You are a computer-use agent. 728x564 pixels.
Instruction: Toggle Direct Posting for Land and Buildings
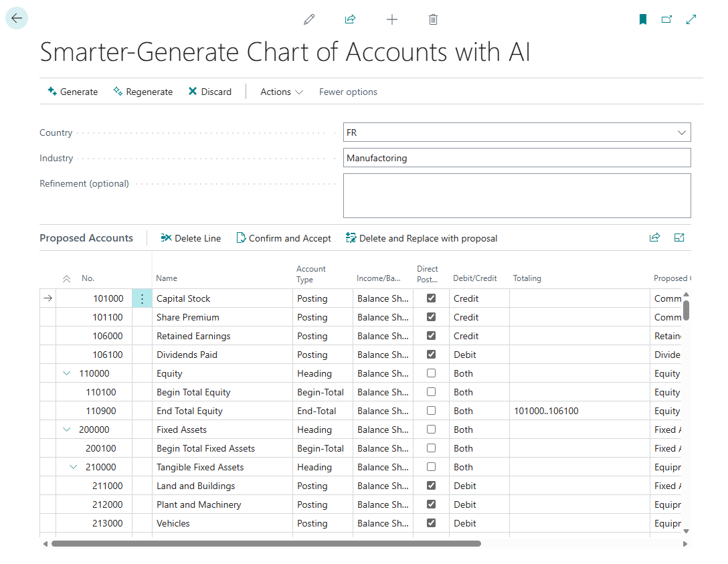coord(432,485)
